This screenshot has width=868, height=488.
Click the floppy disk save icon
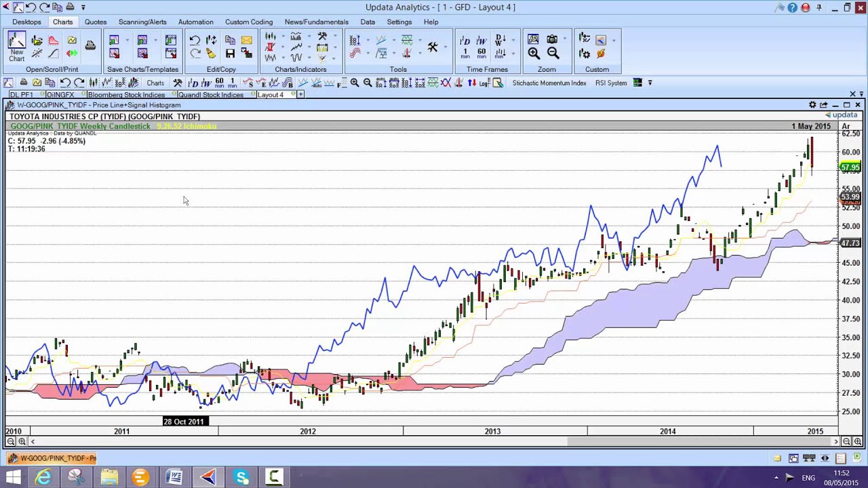pyautogui.click(x=230, y=54)
